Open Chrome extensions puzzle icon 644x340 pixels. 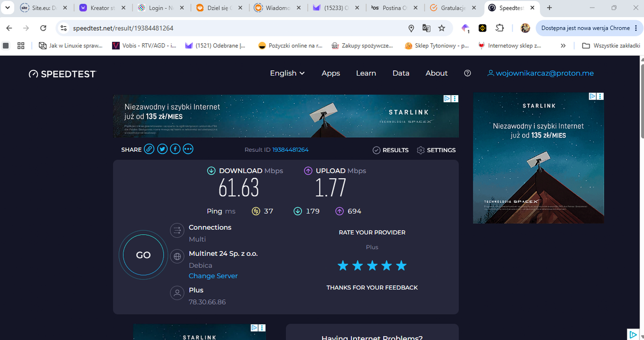(500, 28)
